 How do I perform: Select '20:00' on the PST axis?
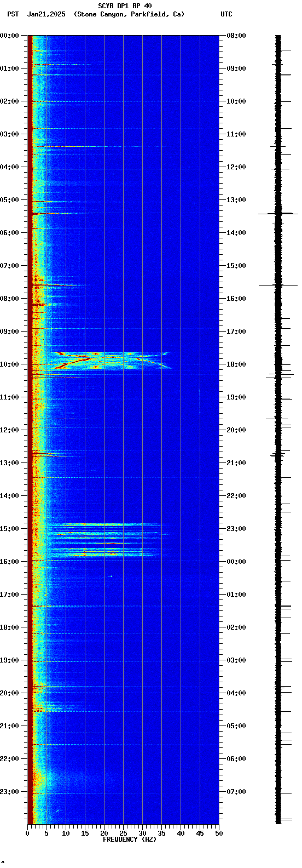pyautogui.click(x=9, y=693)
